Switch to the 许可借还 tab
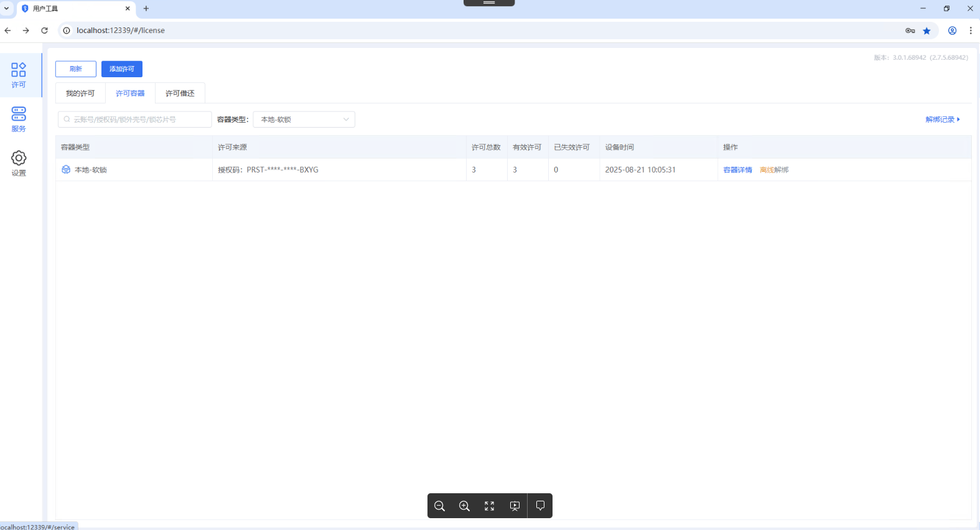This screenshot has width=980, height=530. tap(180, 93)
